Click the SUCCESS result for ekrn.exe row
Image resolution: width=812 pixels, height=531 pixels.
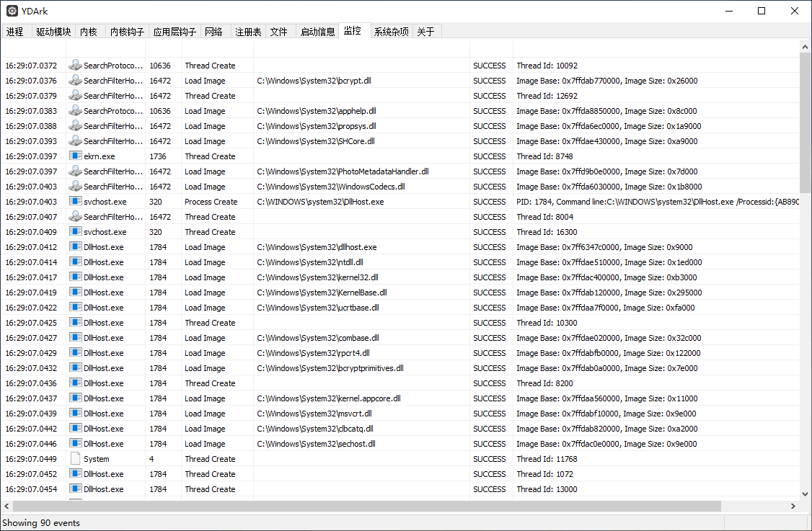click(490, 156)
